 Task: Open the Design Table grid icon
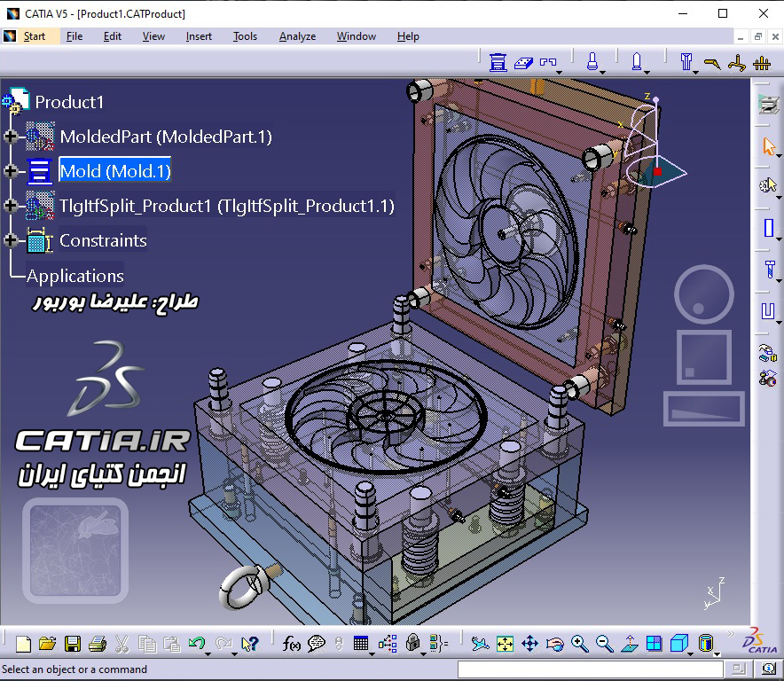[x=360, y=644]
